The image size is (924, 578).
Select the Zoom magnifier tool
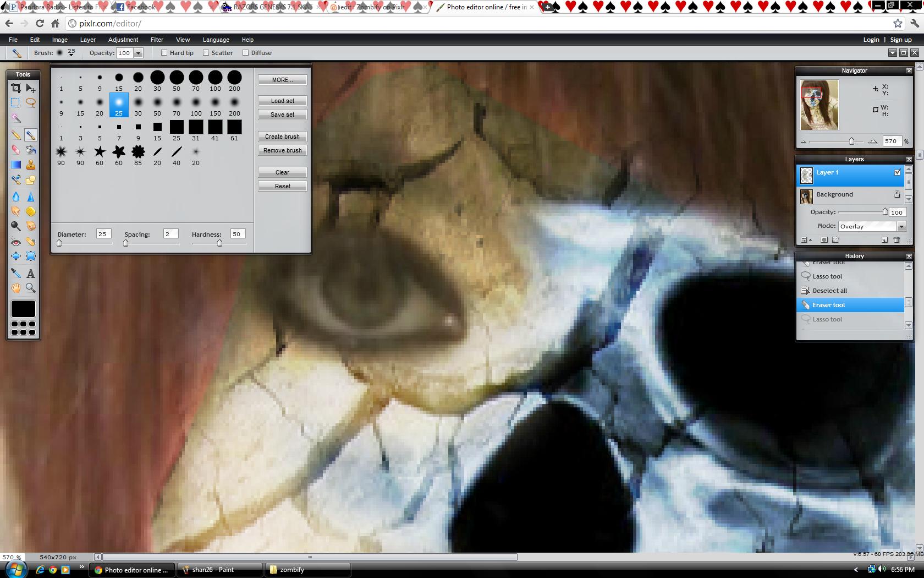pyautogui.click(x=31, y=288)
